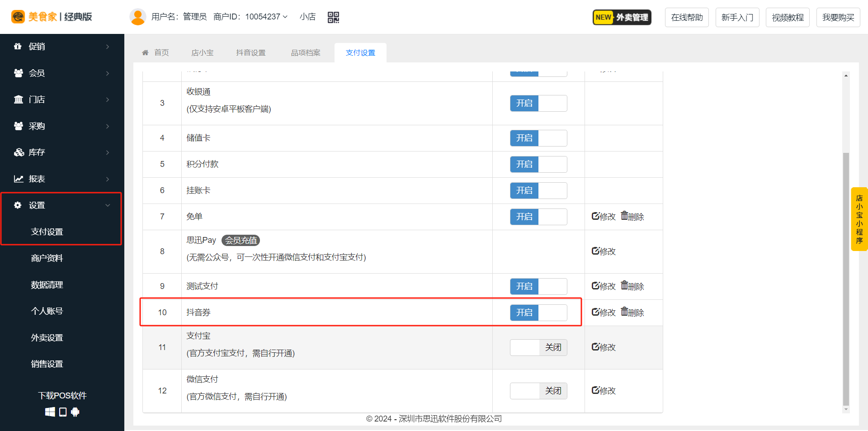868x431 pixels.
Task: Expand the 门店 menu chevron
Action: pyautogui.click(x=108, y=99)
